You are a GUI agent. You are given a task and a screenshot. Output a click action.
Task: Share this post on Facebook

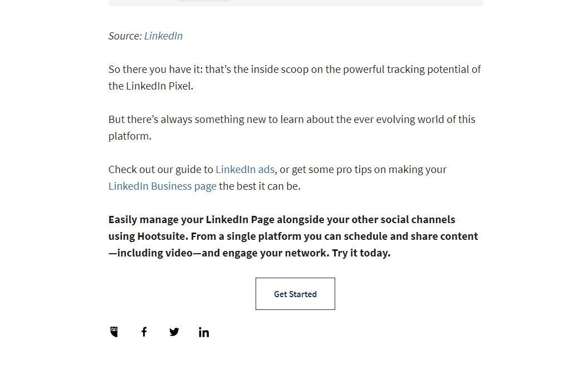(x=144, y=332)
